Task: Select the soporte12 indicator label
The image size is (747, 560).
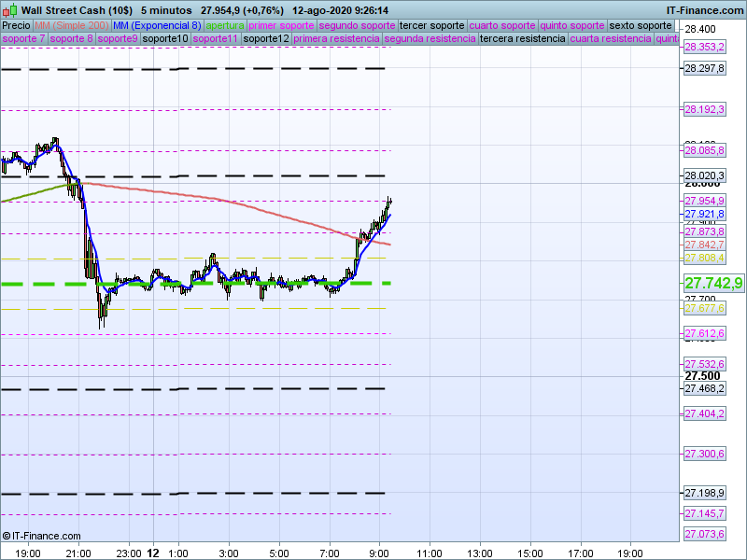Action: [266, 39]
